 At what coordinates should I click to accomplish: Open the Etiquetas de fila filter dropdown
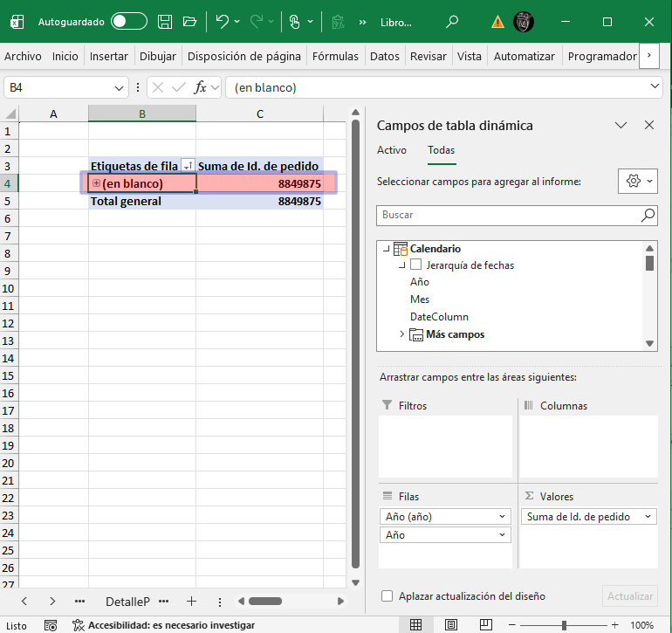188,166
